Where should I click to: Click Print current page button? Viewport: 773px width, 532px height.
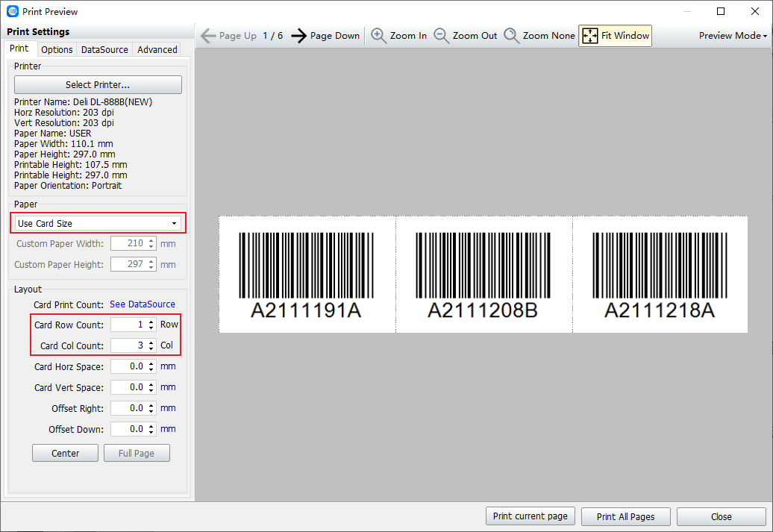(x=531, y=516)
